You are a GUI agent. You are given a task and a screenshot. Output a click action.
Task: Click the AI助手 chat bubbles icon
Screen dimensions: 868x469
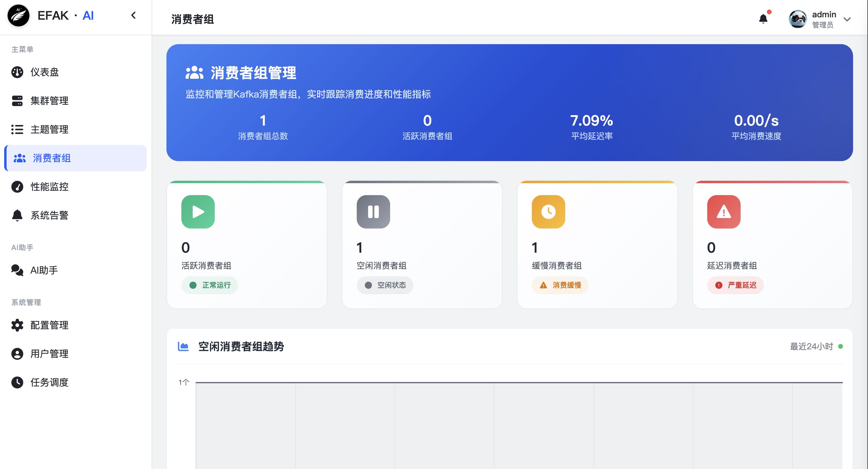coord(17,270)
